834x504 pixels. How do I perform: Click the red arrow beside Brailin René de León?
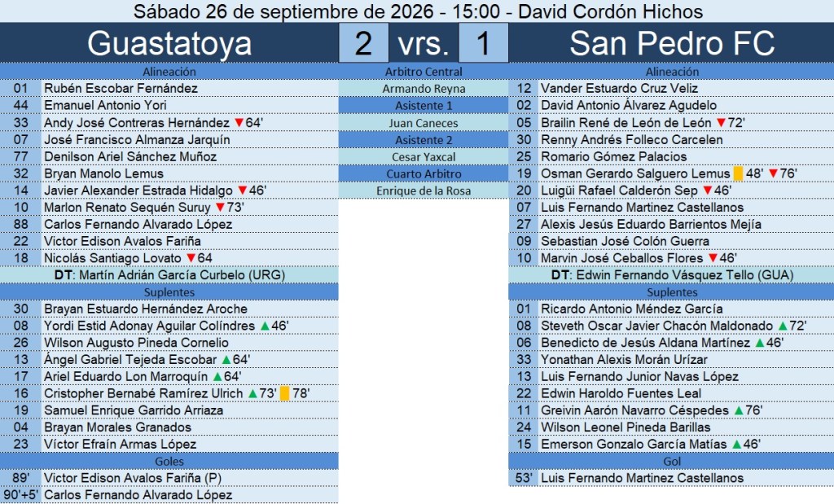(x=722, y=123)
